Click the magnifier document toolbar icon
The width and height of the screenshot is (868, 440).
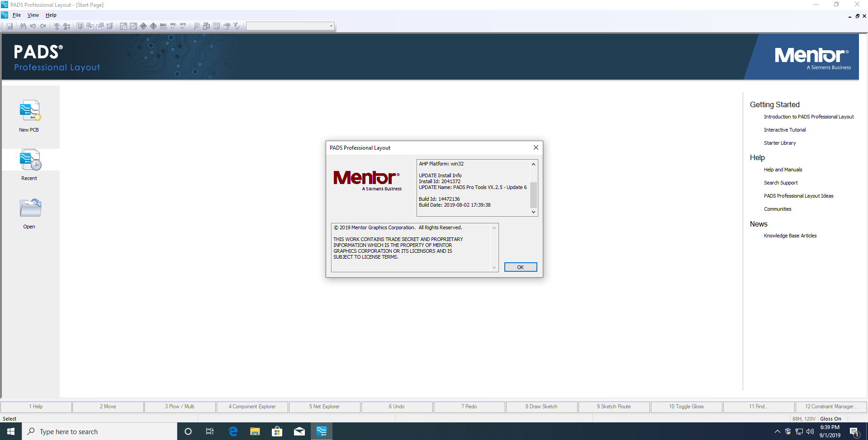pos(197,26)
